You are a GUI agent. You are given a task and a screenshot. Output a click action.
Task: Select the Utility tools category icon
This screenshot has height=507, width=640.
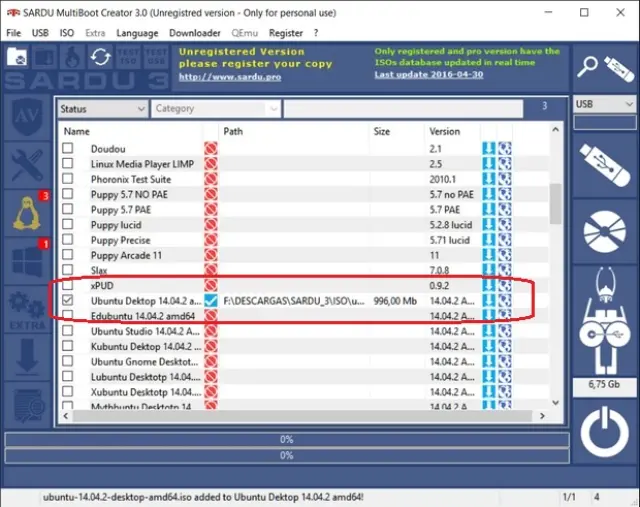[x=26, y=164]
